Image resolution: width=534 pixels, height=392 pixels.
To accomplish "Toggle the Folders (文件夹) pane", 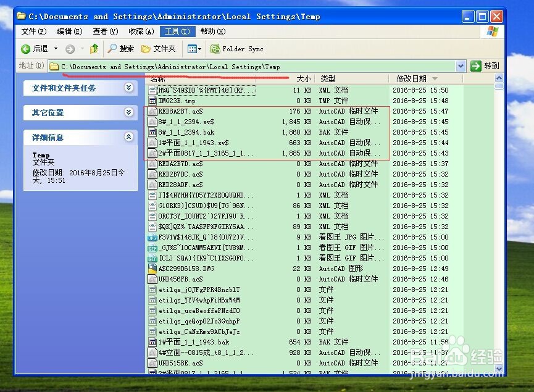I will click(159, 49).
